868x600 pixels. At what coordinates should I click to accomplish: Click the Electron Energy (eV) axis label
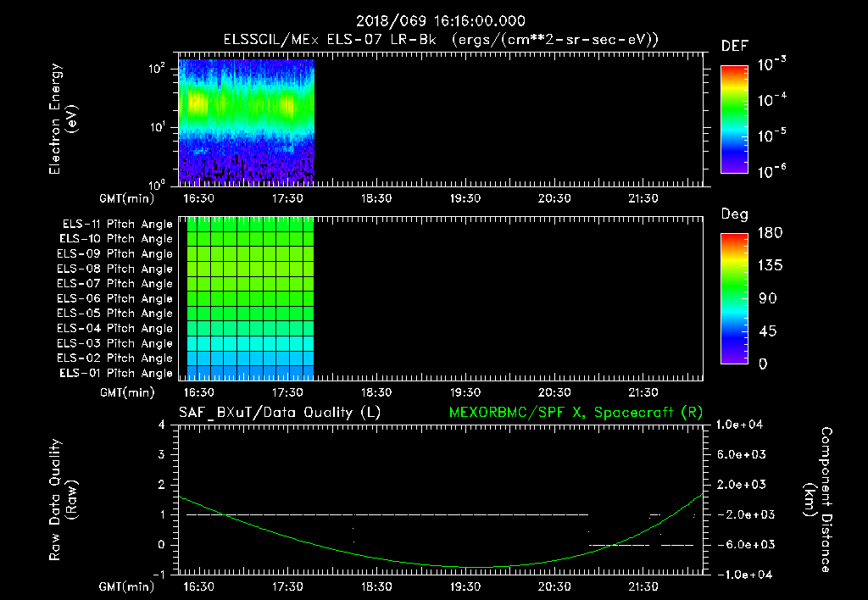tap(63, 119)
